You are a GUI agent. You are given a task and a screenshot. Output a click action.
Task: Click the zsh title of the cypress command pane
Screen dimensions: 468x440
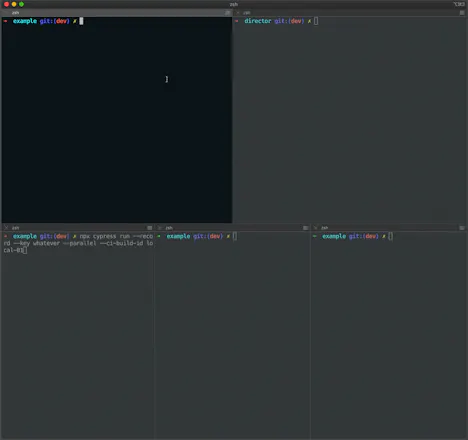15,228
